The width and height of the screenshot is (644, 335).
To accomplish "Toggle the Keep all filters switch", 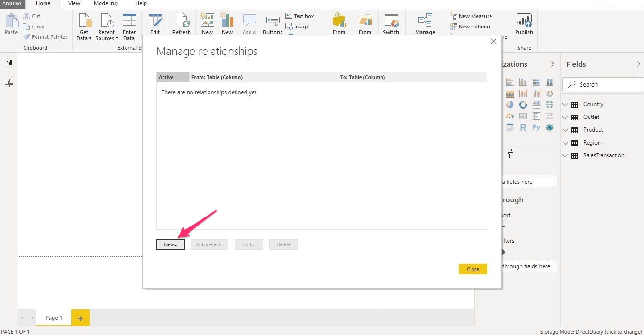I will [x=501, y=252].
